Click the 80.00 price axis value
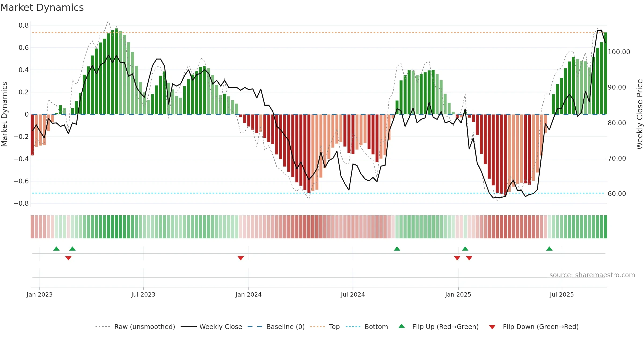 point(617,123)
